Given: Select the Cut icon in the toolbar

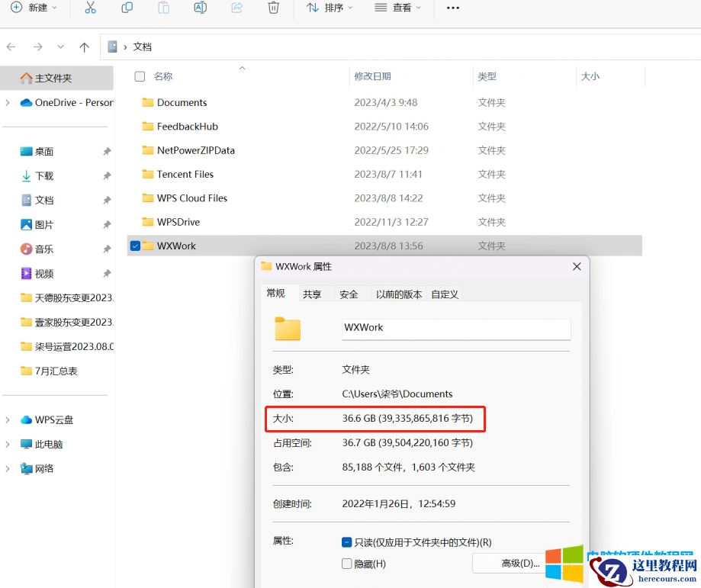Looking at the screenshot, I should (91, 8).
